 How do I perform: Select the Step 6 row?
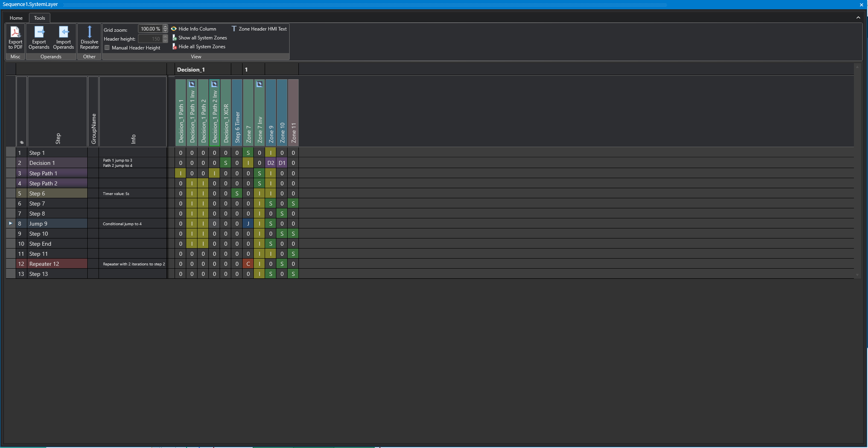tap(57, 193)
